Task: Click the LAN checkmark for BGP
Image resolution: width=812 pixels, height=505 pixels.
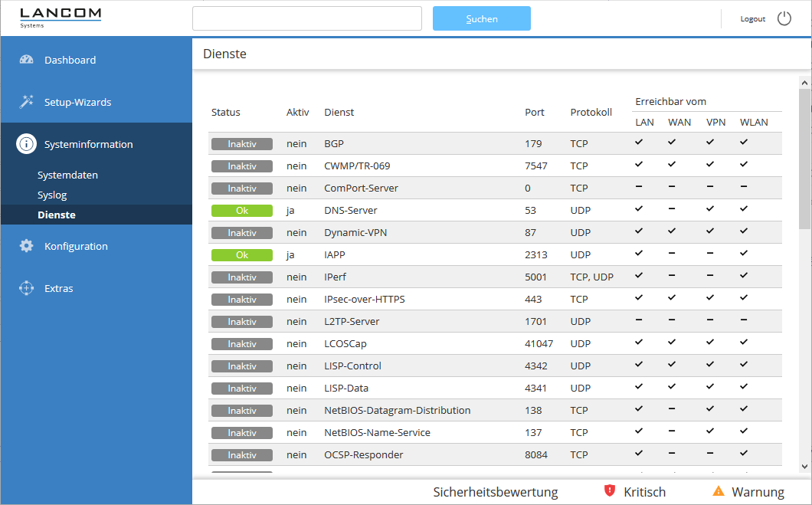Action: [639, 143]
